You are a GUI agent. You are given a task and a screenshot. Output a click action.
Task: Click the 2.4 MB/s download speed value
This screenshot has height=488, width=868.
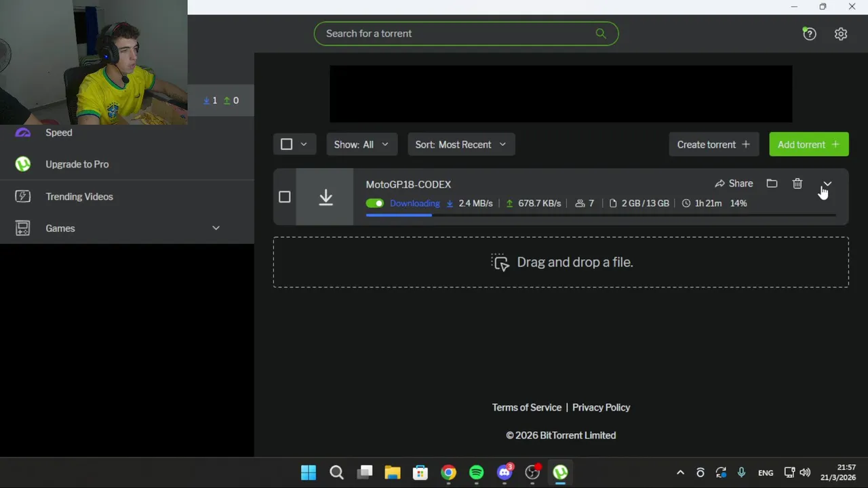(475, 203)
